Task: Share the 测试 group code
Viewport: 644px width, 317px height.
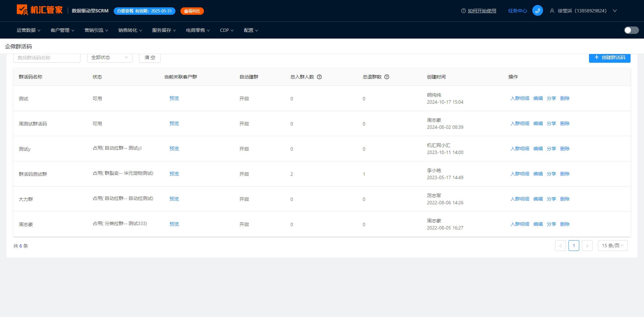Action: 551,98
